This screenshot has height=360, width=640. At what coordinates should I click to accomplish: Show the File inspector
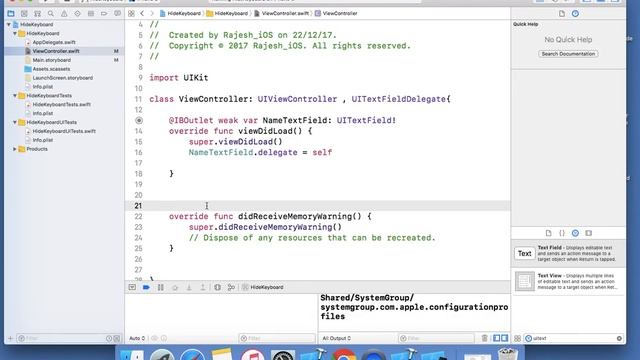point(562,13)
